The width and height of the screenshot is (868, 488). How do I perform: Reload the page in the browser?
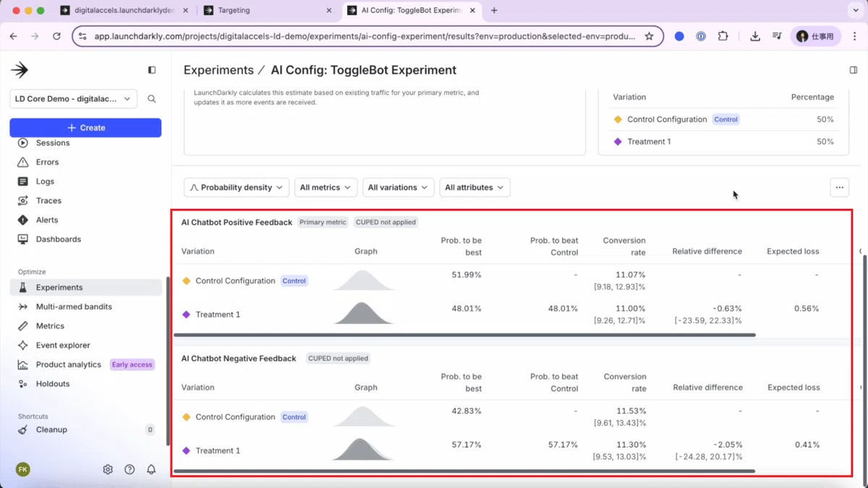56,36
